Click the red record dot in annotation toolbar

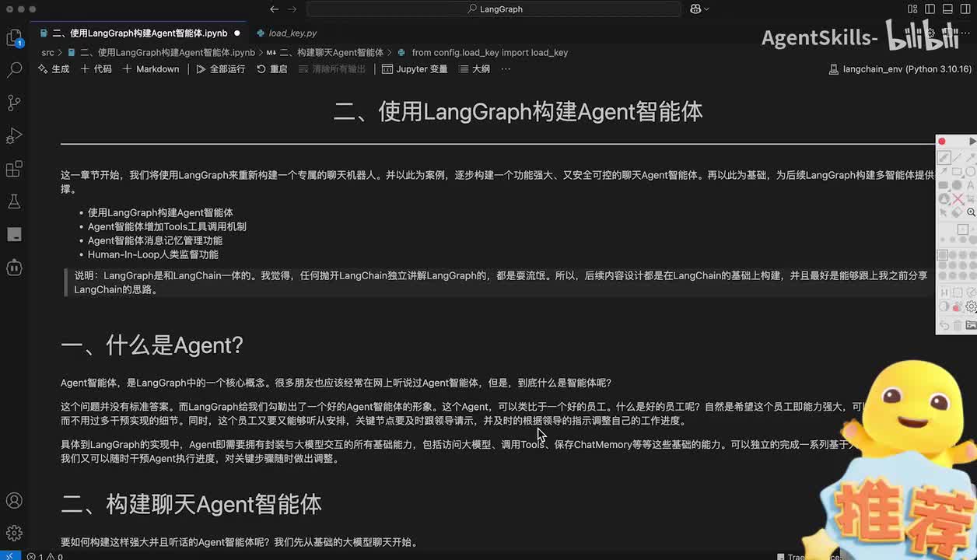tap(942, 141)
